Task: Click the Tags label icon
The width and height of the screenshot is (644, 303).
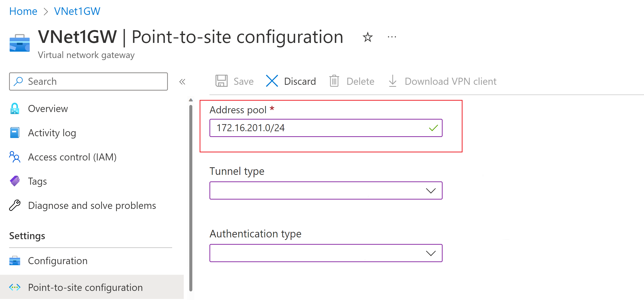Action: tap(14, 181)
